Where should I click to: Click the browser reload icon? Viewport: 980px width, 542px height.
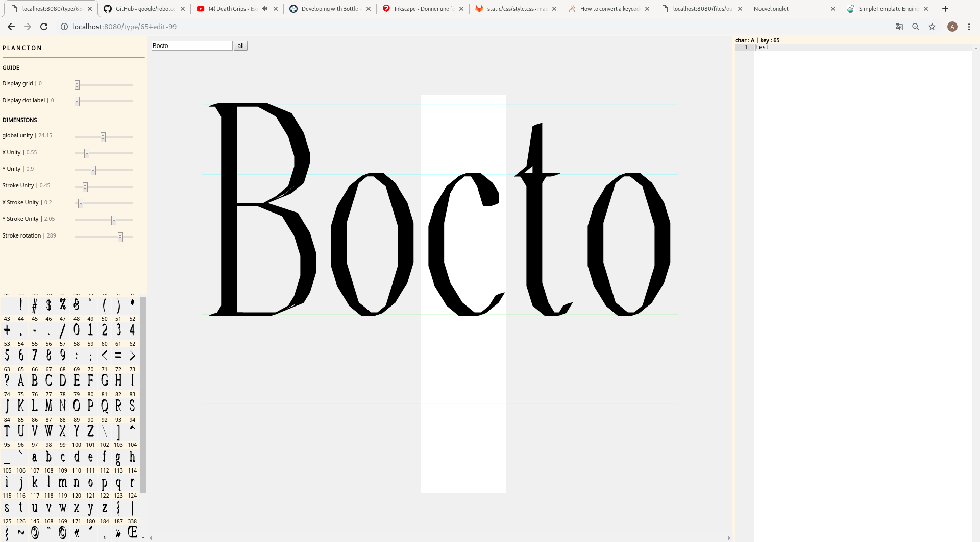44,27
